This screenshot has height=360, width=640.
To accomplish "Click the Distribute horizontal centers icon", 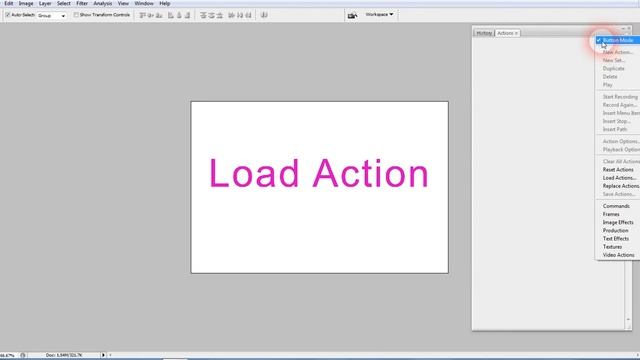I will coord(240,16).
